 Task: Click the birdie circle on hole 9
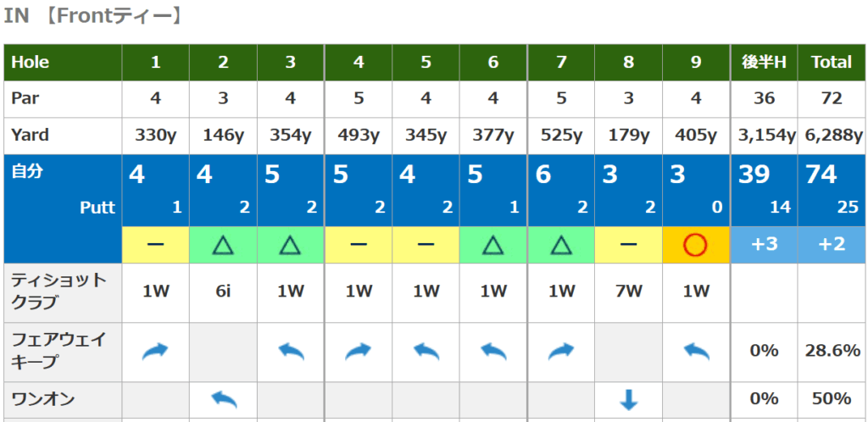pos(696,246)
